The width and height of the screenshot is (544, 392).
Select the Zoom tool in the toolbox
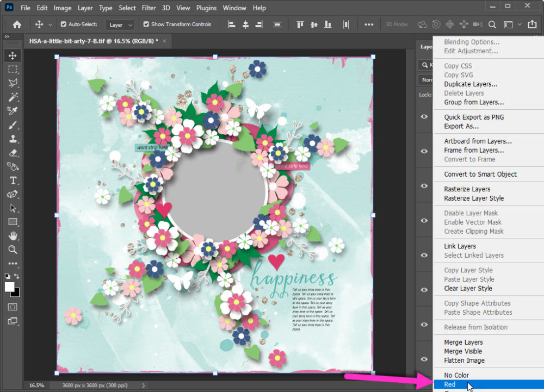[x=13, y=250]
